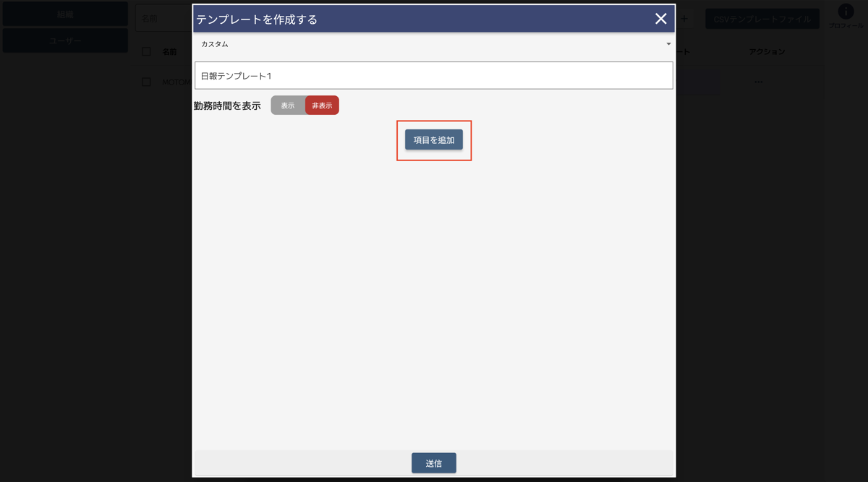Close the テンプレートを作成する dialog
The image size is (868, 482).
pos(660,19)
